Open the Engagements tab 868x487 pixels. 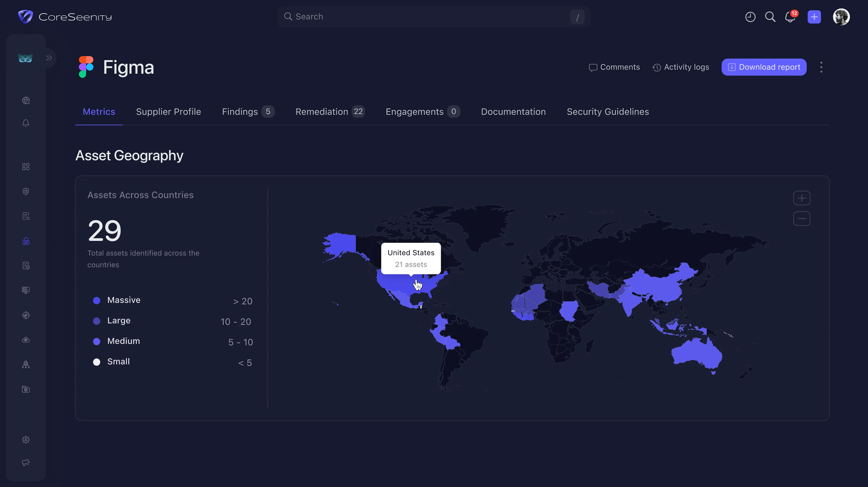coord(423,111)
